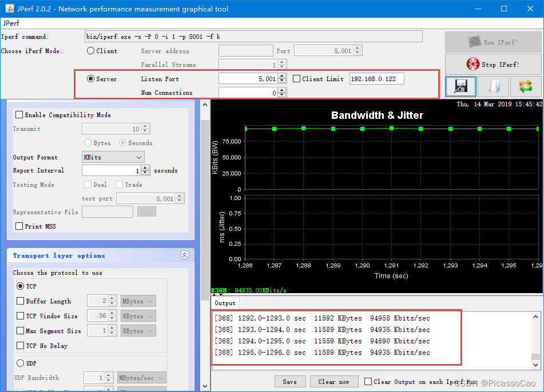
Task: Open the JPerf menu
Action: tap(11, 23)
